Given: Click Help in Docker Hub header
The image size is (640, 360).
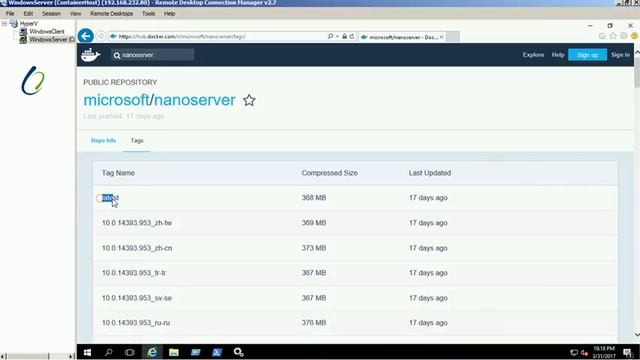Looking at the screenshot, I should (558, 55).
